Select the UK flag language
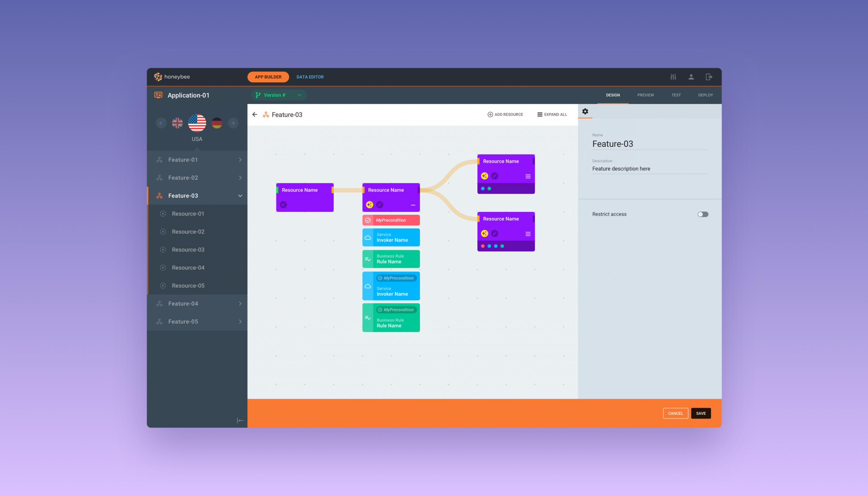 (177, 123)
